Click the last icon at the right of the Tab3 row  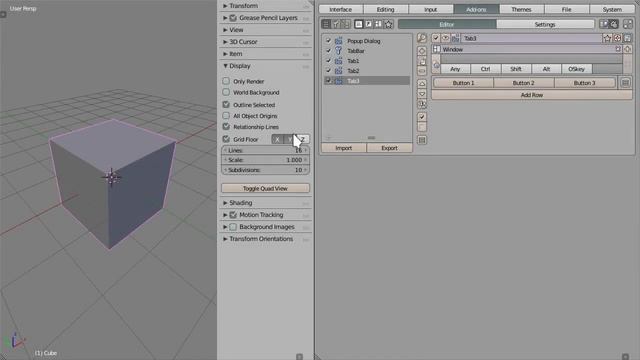coord(627,38)
